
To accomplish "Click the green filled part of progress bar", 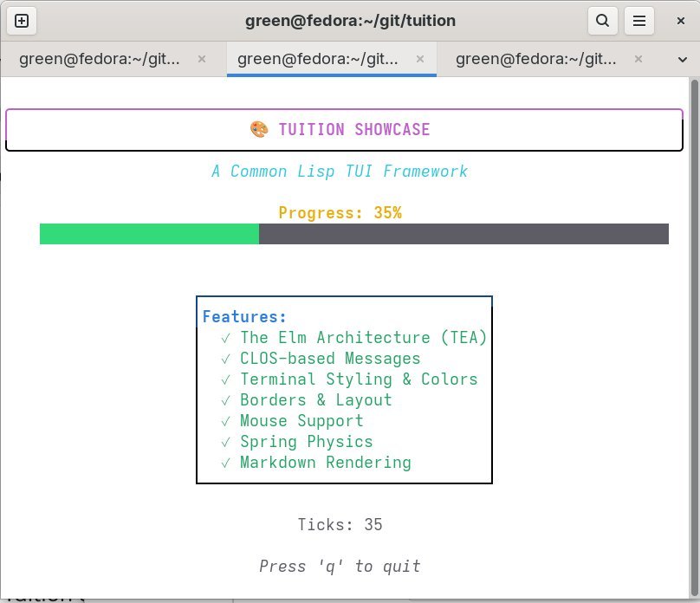I will click(149, 234).
